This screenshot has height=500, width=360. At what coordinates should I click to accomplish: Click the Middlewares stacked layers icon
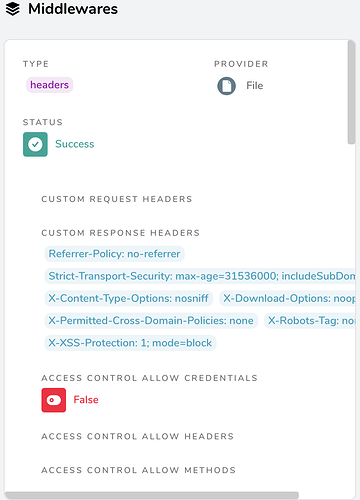[x=13, y=9]
